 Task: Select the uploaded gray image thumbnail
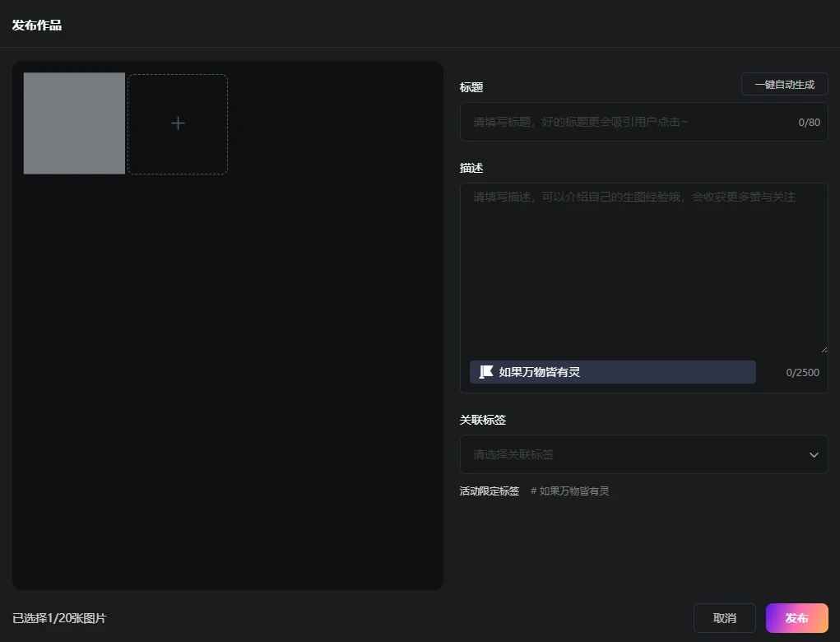[x=74, y=123]
